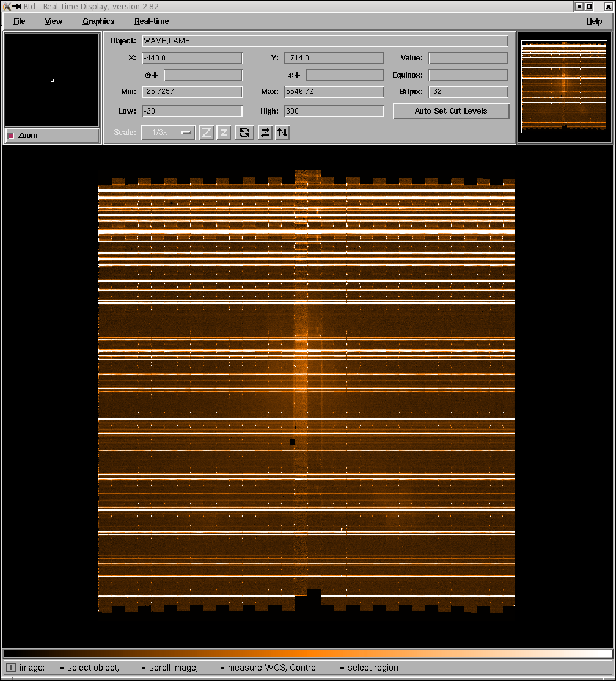
Task: Open the Help menu
Action: [x=594, y=21]
